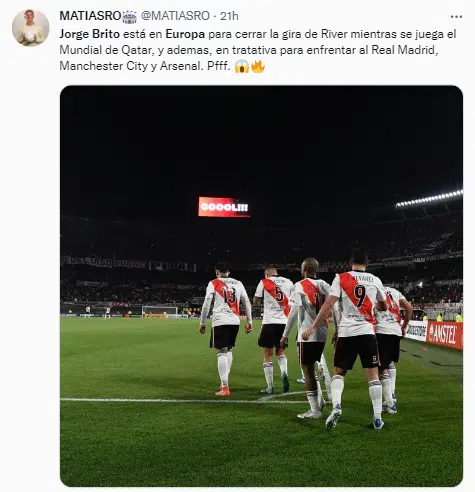Image resolution: width=475 pixels, height=492 pixels.
Task: Click the fire emoji after Pfff
Action: pos(258,66)
